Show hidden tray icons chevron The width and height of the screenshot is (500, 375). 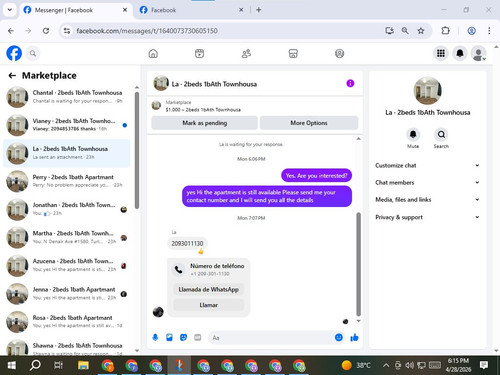point(386,365)
